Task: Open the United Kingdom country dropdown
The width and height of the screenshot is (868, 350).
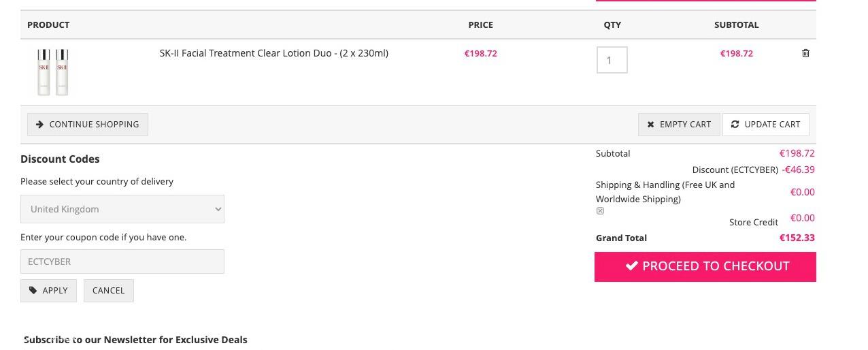Action: [x=122, y=209]
